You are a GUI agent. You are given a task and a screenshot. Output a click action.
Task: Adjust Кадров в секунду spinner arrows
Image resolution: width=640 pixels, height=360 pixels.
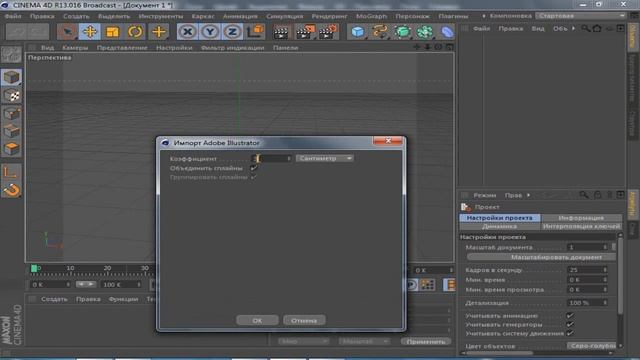pyautogui.click(x=605, y=270)
